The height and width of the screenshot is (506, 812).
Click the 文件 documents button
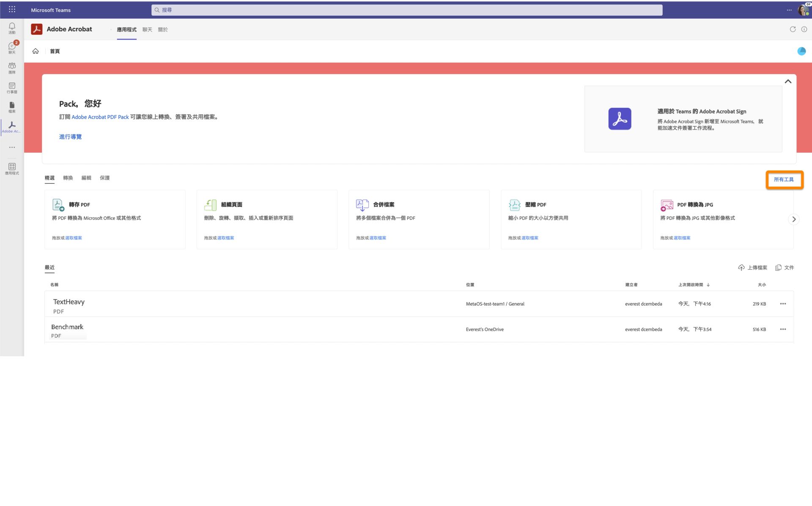785,267
